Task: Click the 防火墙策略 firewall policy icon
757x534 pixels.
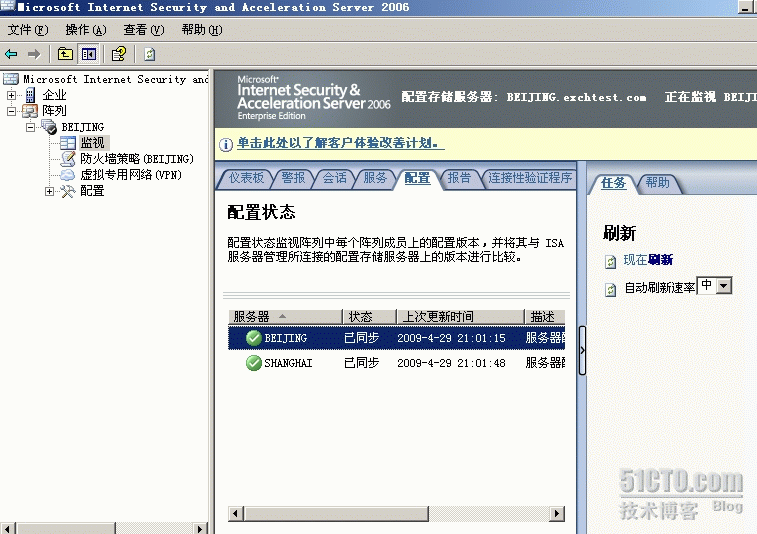Action: tap(68, 159)
